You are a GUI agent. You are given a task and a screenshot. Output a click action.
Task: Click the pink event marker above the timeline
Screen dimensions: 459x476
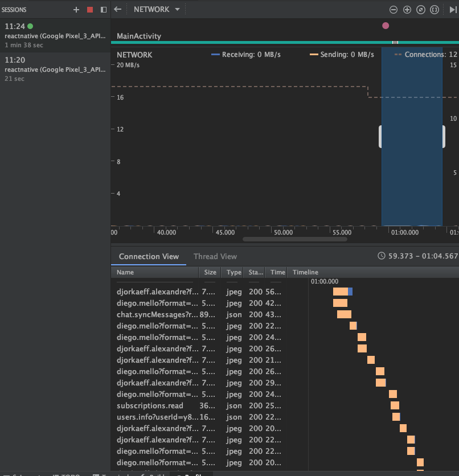[386, 26]
